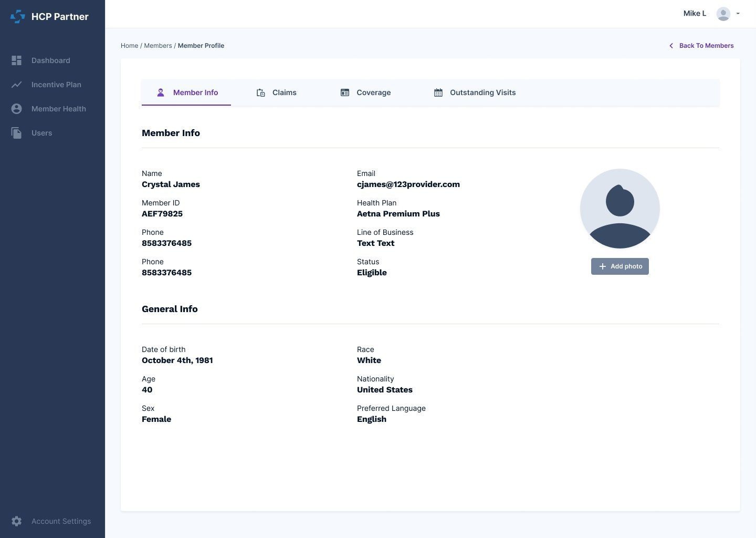Click the Claims clipboard icon
Image resolution: width=756 pixels, height=538 pixels.
(x=261, y=92)
